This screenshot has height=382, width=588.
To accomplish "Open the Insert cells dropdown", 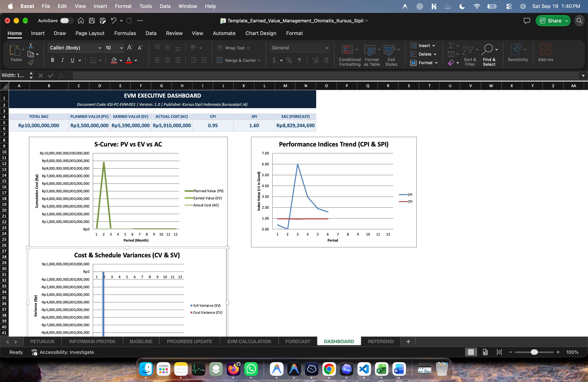I will (433, 46).
